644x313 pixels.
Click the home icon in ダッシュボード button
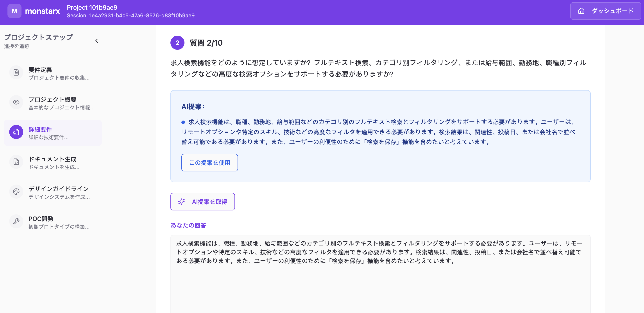(581, 11)
